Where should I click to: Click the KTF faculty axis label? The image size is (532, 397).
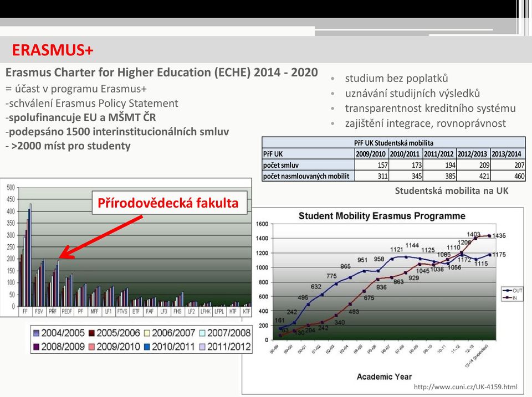pyautogui.click(x=247, y=311)
